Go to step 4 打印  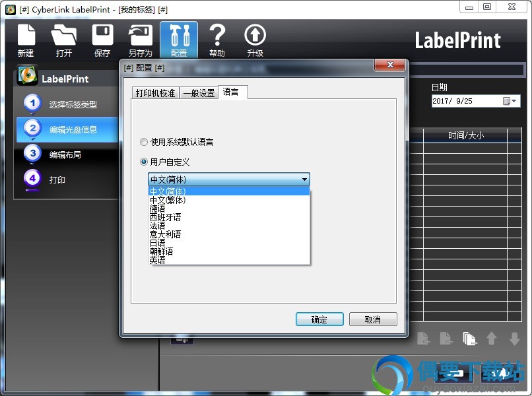[x=66, y=180]
